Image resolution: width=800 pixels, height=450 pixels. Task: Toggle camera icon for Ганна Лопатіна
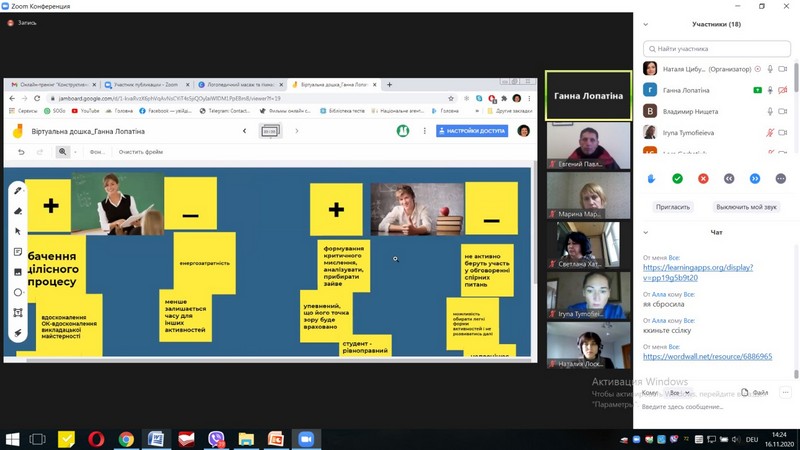(x=783, y=90)
